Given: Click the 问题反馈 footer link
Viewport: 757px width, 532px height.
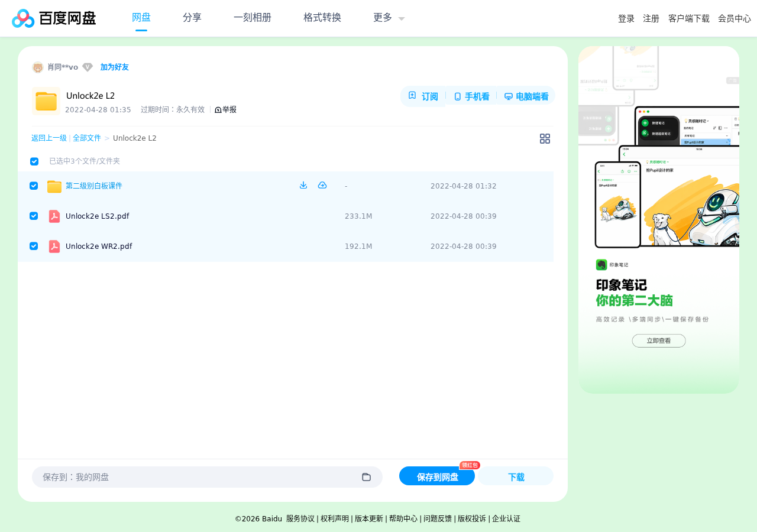Looking at the screenshot, I should [438, 519].
